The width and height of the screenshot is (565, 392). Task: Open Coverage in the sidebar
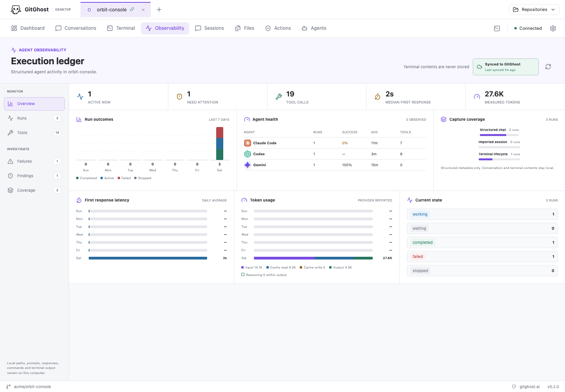tap(34, 191)
